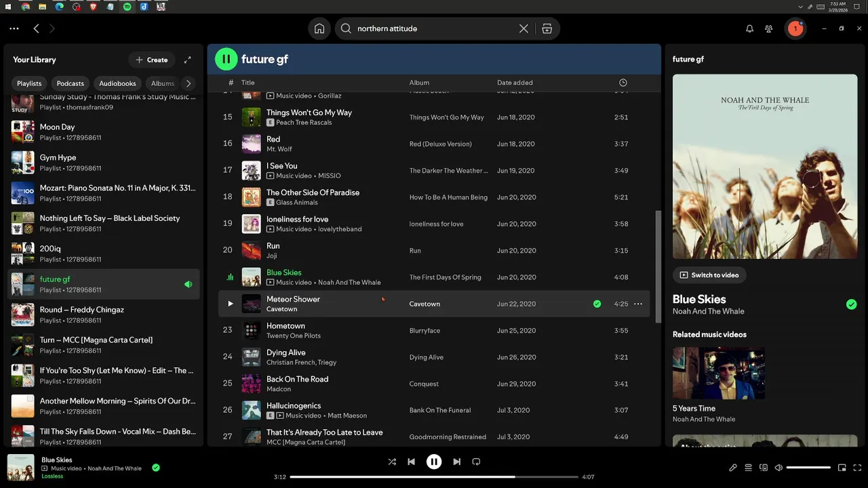
Task: Pause playback in the bottom player bar
Action: tap(434, 462)
